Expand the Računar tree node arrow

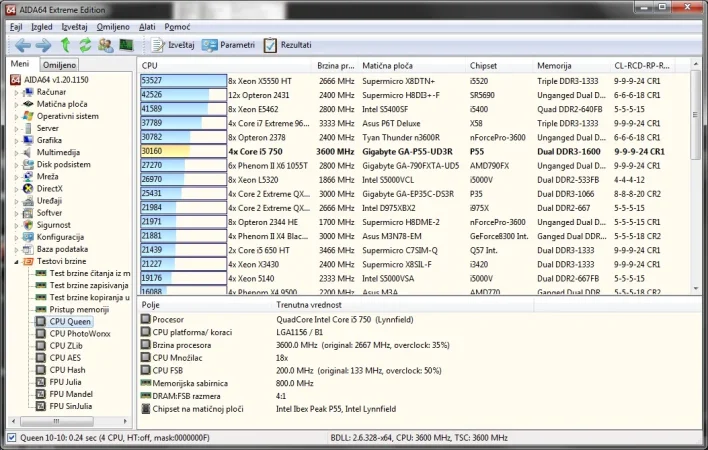[17, 93]
